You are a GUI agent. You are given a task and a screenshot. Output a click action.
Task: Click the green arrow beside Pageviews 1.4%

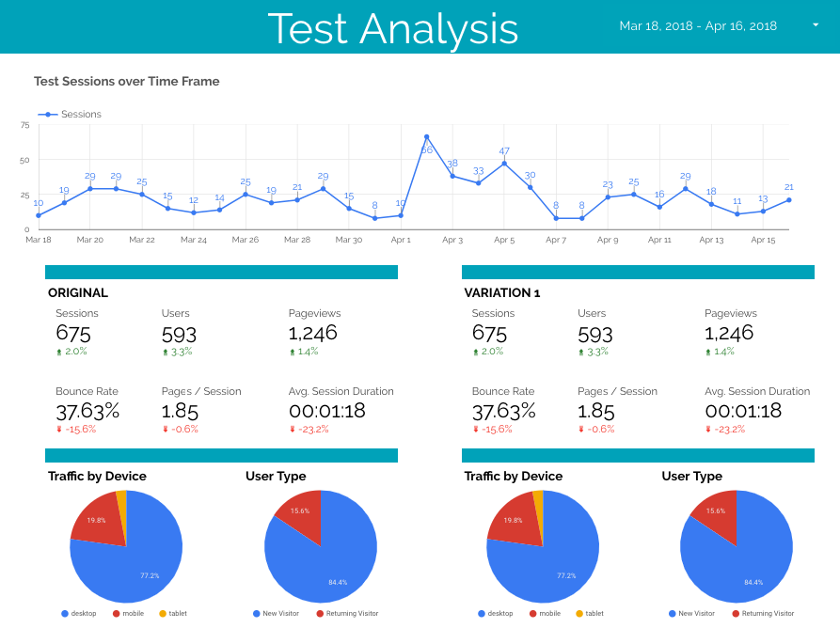(x=293, y=352)
